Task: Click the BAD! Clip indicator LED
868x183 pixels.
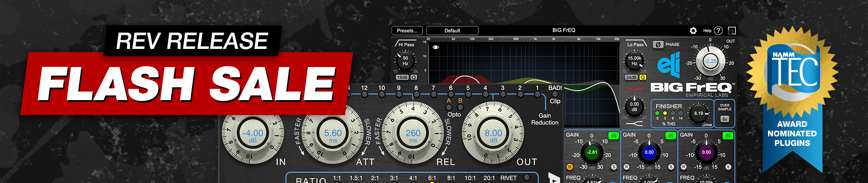Action: 555,94
